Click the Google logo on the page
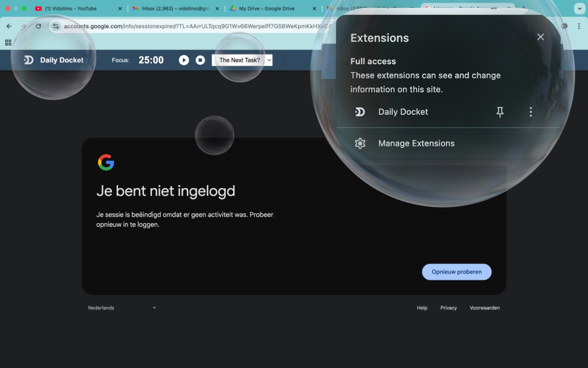This screenshot has width=588, height=368. point(106,162)
